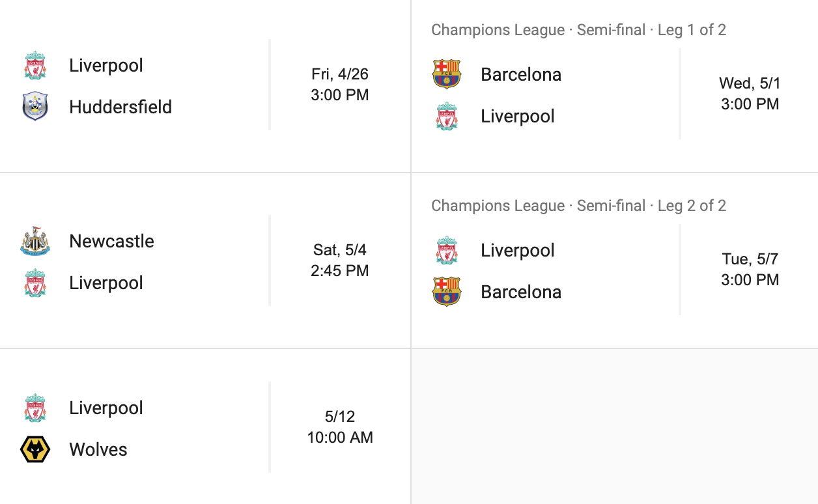Click Liverpool crest in the Leg 1 semi-final
The image size is (818, 504).
click(x=447, y=116)
